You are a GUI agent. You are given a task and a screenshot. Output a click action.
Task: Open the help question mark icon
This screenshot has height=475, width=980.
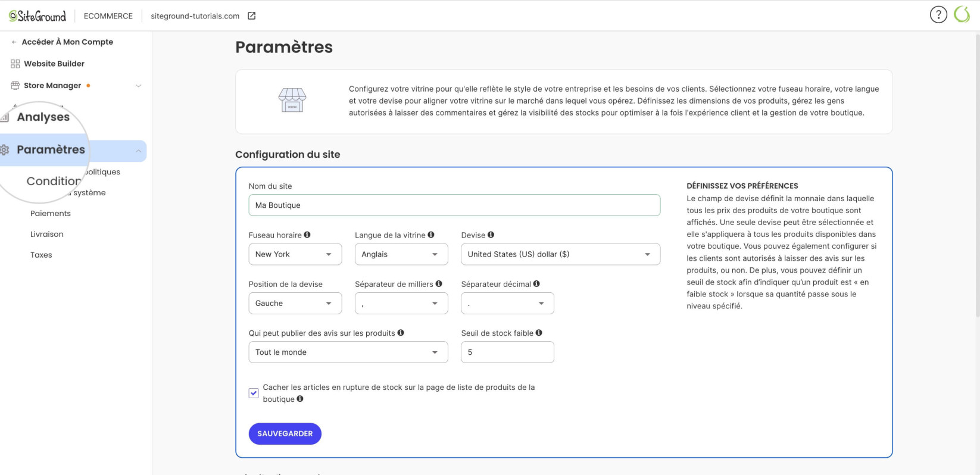coord(938,15)
